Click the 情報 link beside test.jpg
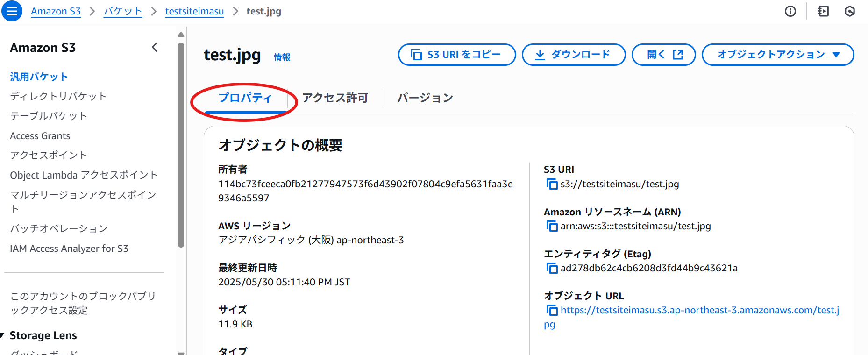Image resolution: width=868 pixels, height=355 pixels. click(282, 57)
